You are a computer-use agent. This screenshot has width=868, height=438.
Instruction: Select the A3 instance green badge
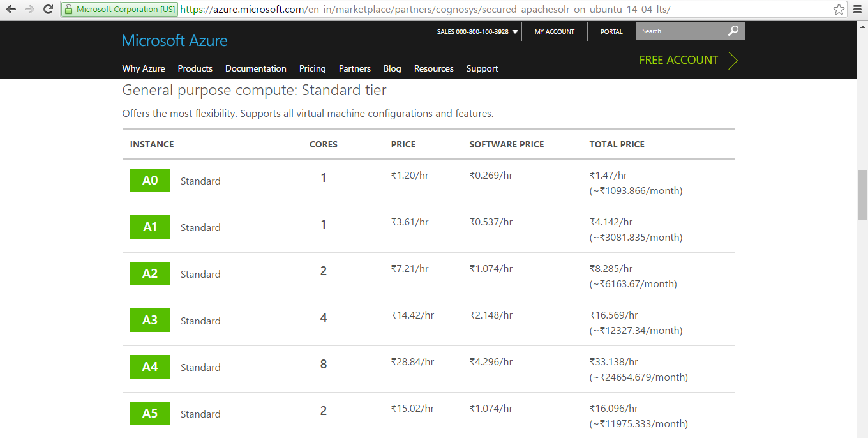point(150,321)
